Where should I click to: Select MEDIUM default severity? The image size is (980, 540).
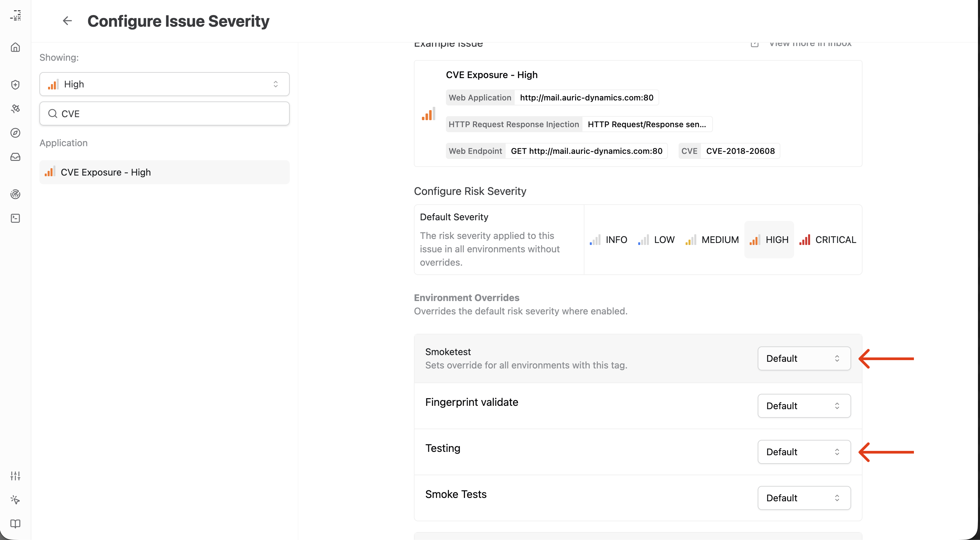point(712,240)
